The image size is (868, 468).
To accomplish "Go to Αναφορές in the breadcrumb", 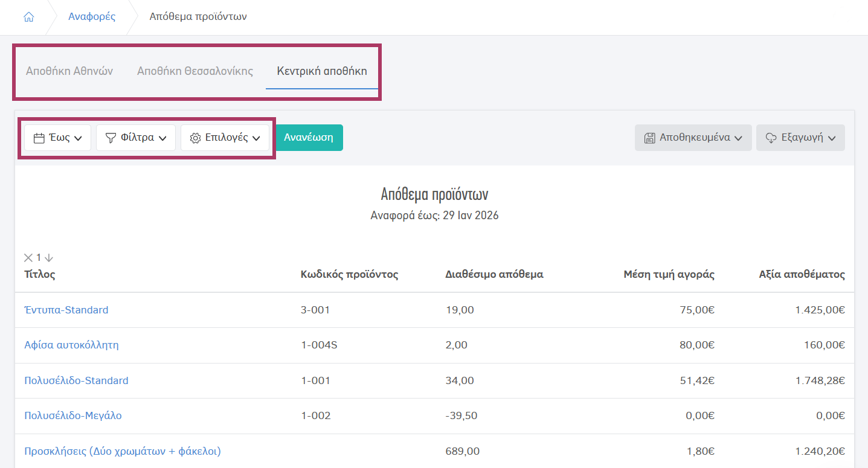I will coord(92,17).
